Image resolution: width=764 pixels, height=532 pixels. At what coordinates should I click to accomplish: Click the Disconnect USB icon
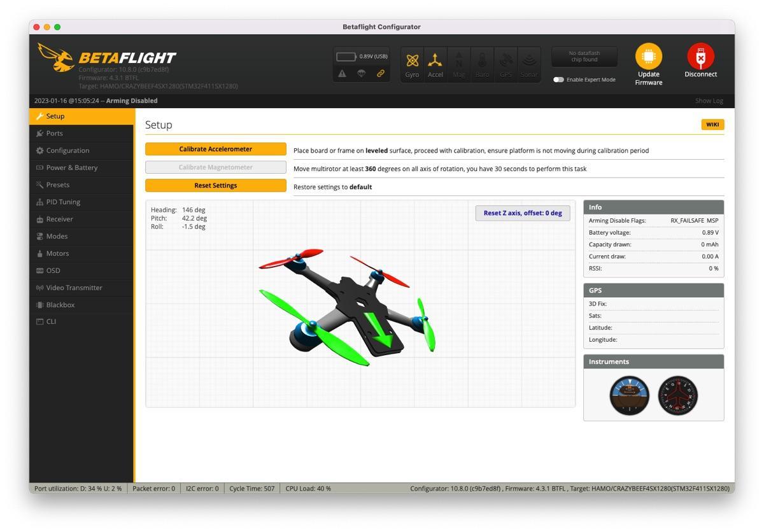pos(700,56)
